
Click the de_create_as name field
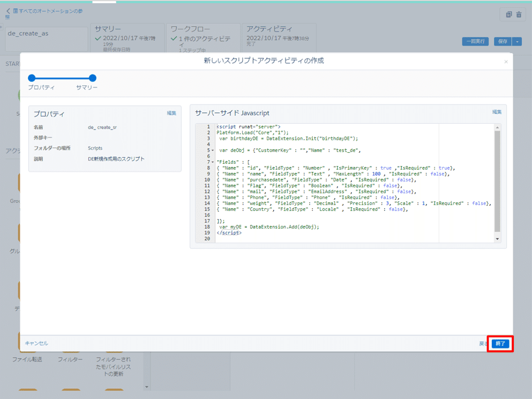[x=47, y=39]
